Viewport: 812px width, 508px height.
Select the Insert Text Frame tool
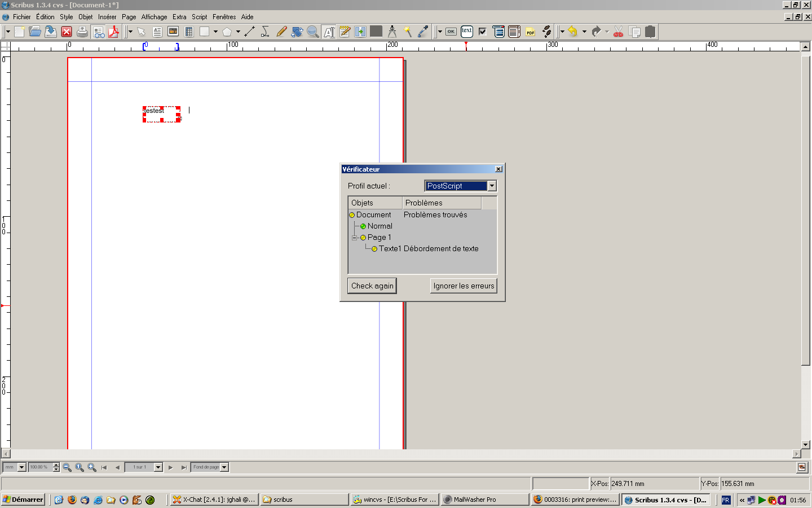(157, 32)
